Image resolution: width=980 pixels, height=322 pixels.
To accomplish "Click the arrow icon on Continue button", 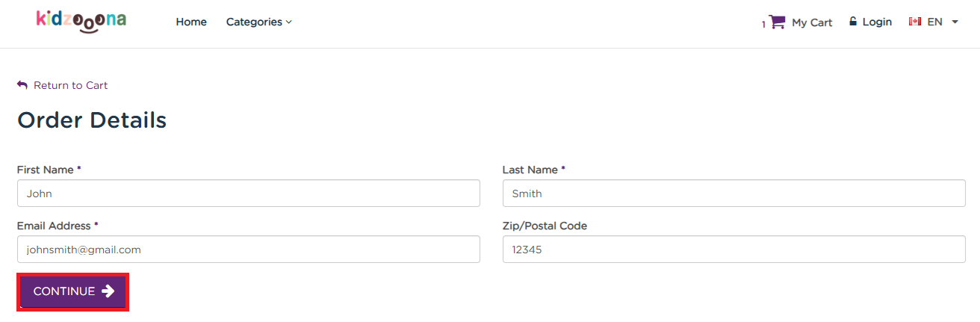I will (x=108, y=291).
